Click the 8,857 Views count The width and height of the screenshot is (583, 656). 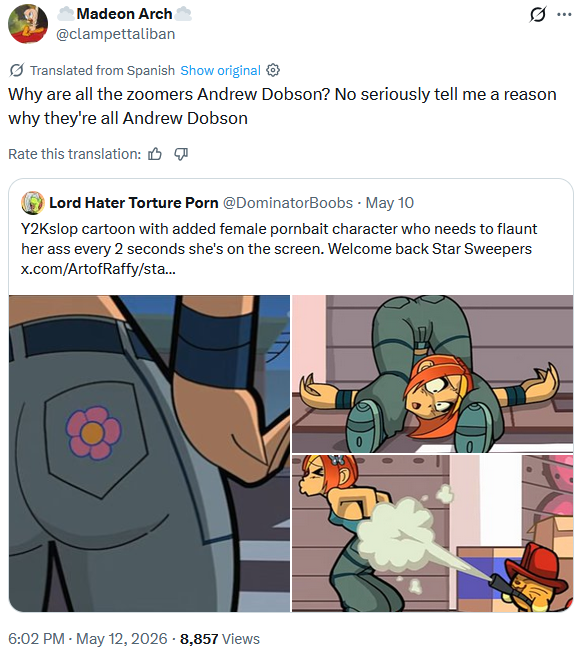click(220, 639)
